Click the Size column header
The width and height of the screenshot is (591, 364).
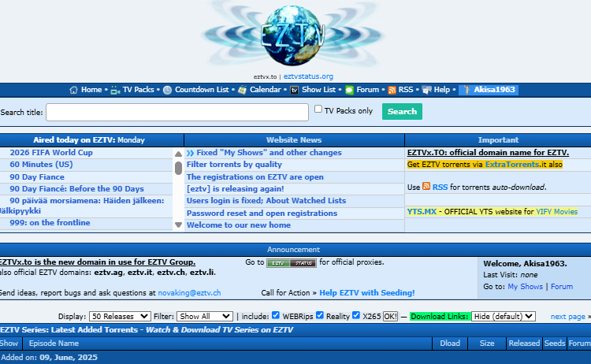(x=487, y=344)
